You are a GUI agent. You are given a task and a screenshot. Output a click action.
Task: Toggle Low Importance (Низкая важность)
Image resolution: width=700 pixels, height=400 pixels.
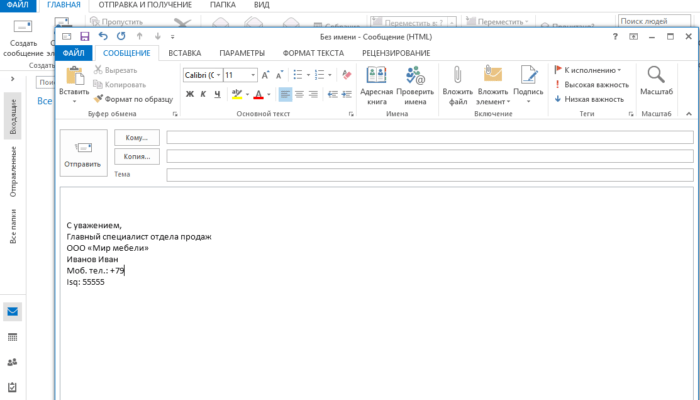click(x=589, y=99)
